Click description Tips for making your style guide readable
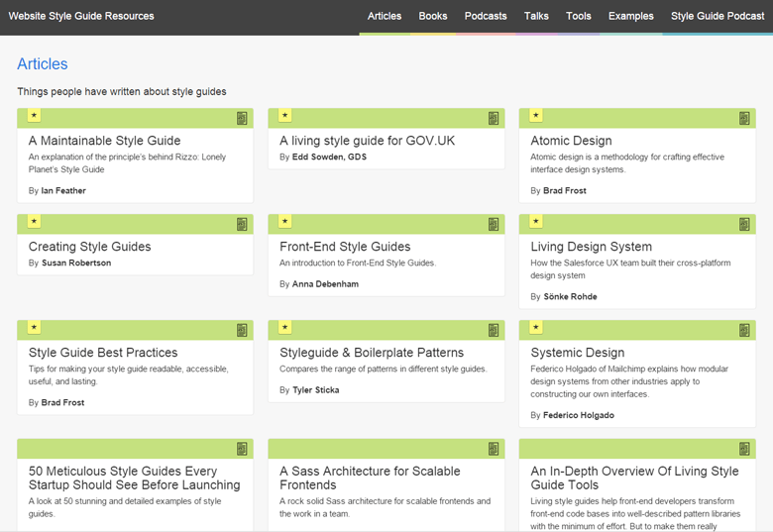 tap(129, 374)
